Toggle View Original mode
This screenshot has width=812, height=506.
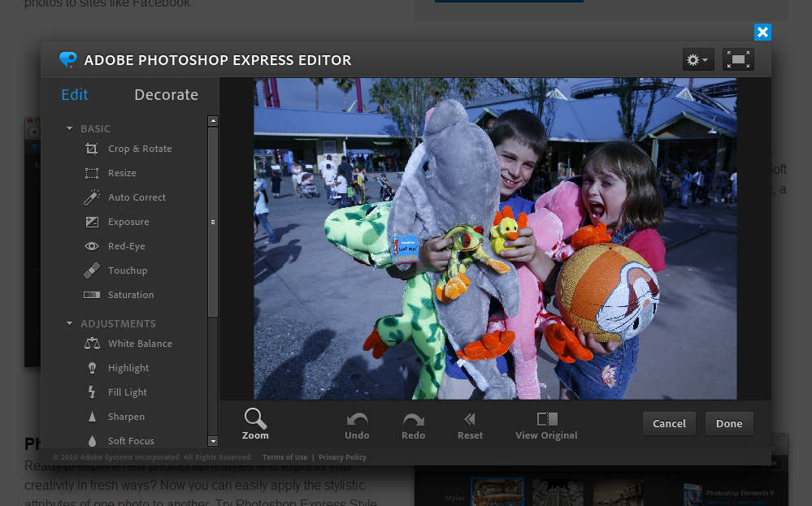coord(545,424)
